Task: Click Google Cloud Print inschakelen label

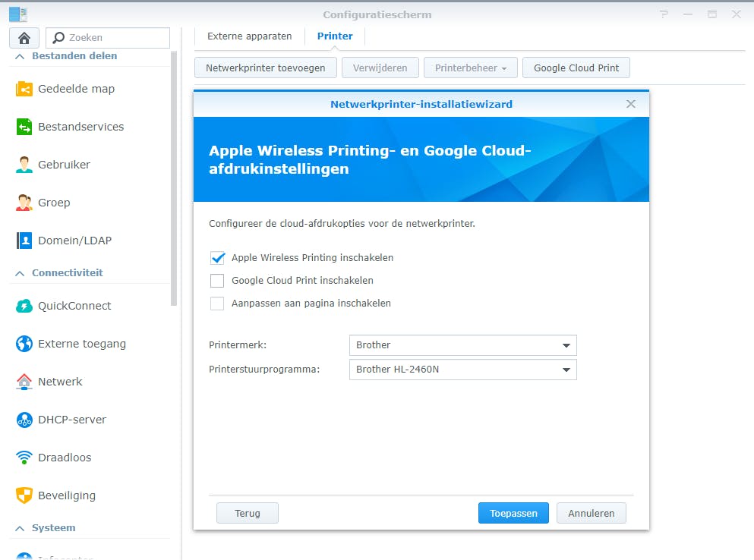Action: pos(302,281)
